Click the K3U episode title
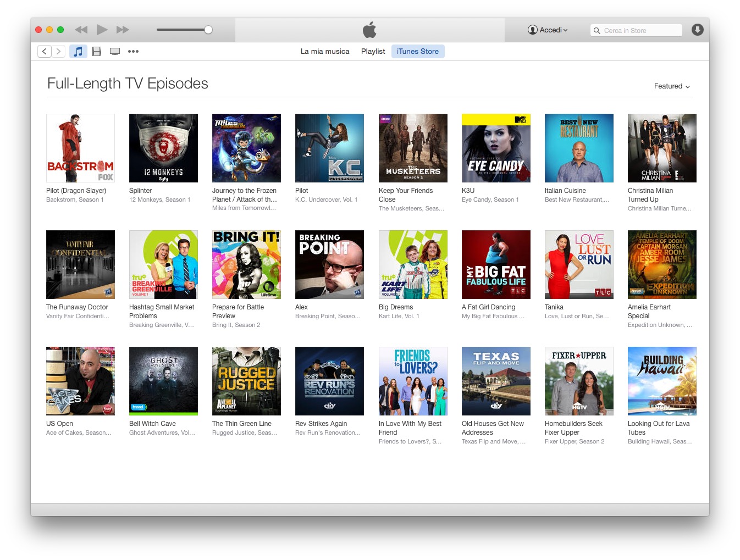The image size is (740, 560). point(468,191)
